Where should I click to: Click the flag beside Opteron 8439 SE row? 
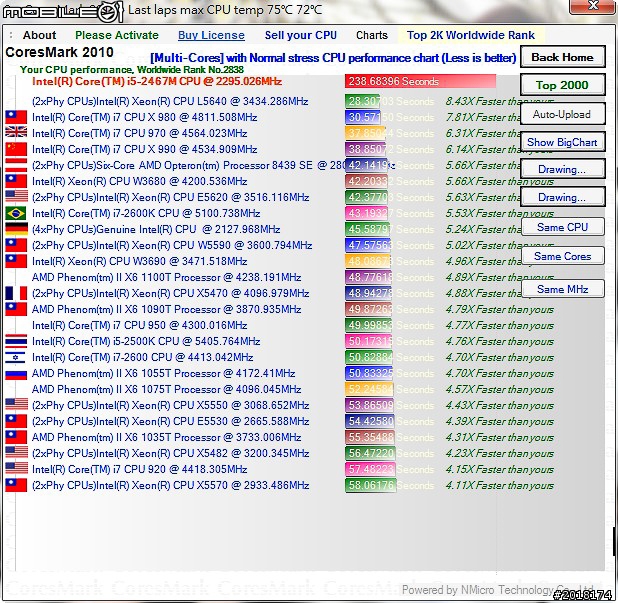point(16,165)
